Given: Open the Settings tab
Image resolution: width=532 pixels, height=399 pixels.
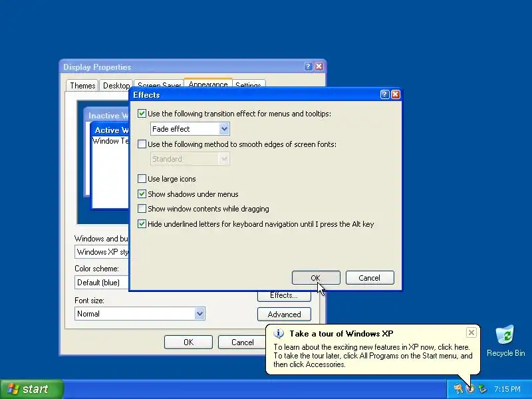Looking at the screenshot, I should (x=248, y=84).
